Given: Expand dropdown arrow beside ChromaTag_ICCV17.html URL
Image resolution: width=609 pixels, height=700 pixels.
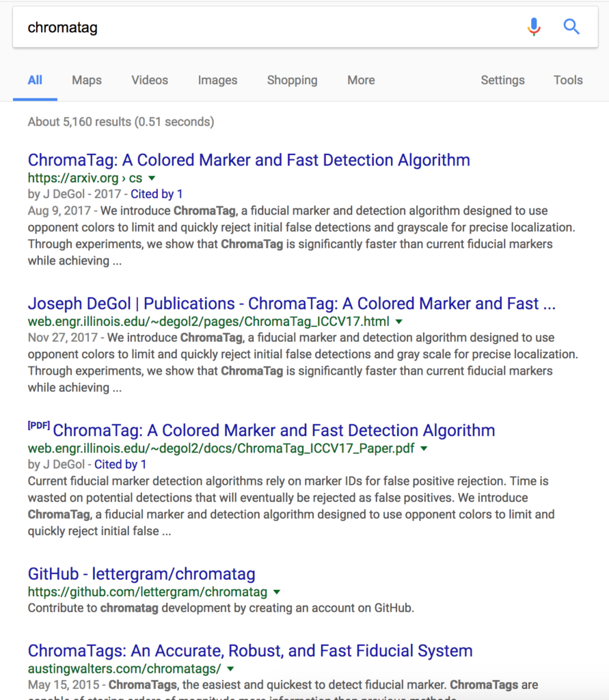Looking at the screenshot, I should click(x=399, y=321).
